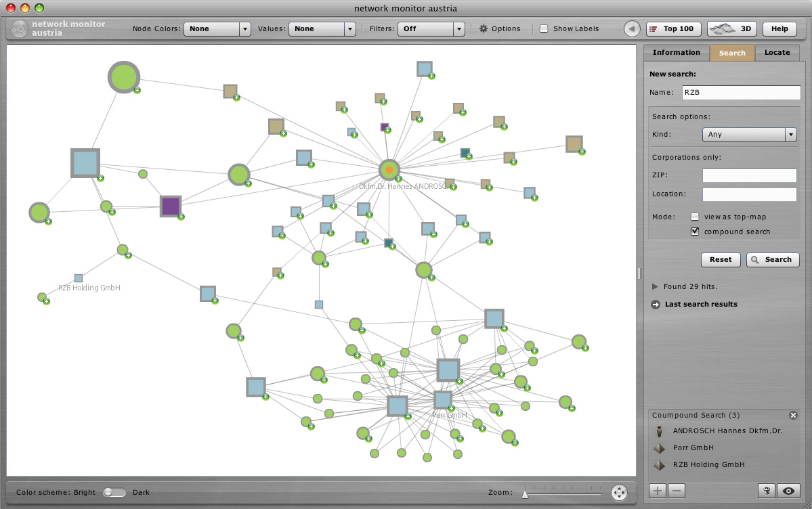Click the large green circle node top left
This screenshot has width=812, height=509.
(x=124, y=77)
